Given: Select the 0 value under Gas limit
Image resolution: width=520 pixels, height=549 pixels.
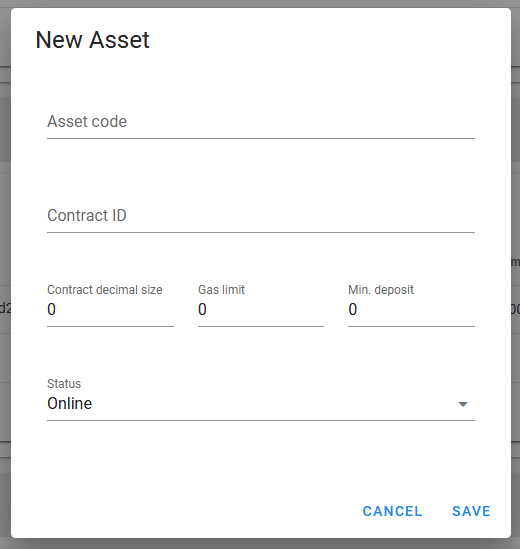Looking at the screenshot, I should point(202,310).
